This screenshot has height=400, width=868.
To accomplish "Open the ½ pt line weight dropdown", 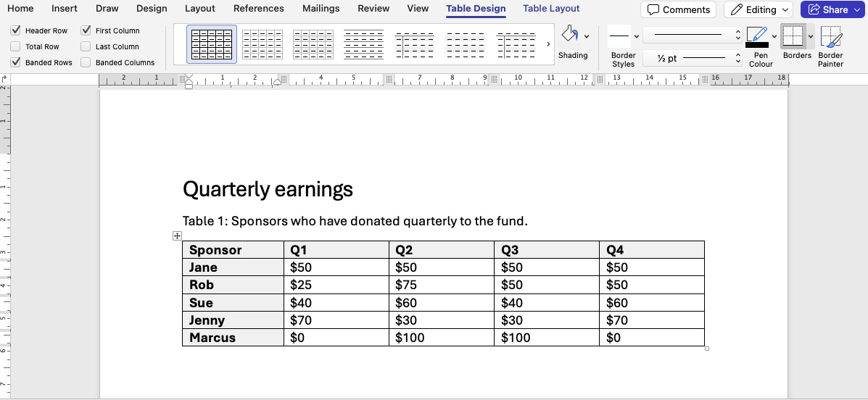I will click(x=692, y=58).
